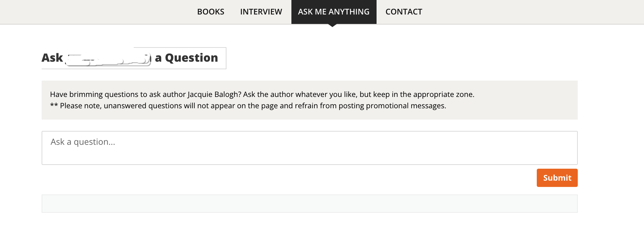Click the notice mentioning author Jacquie Balogh

click(x=310, y=100)
